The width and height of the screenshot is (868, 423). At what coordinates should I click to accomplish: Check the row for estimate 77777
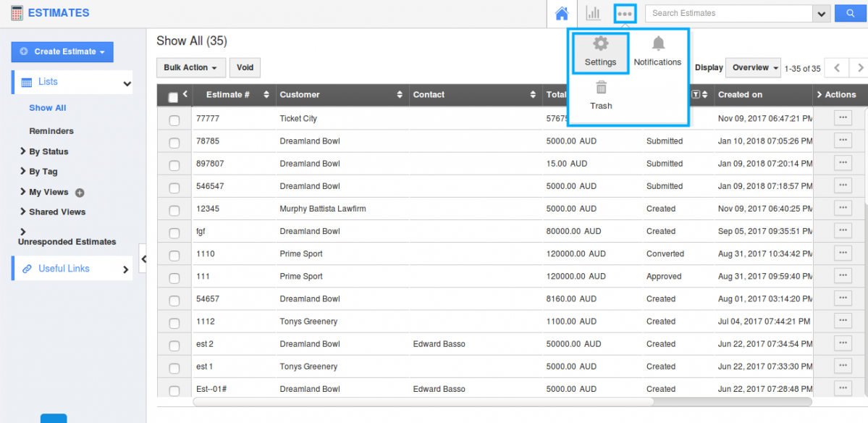click(174, 120)
